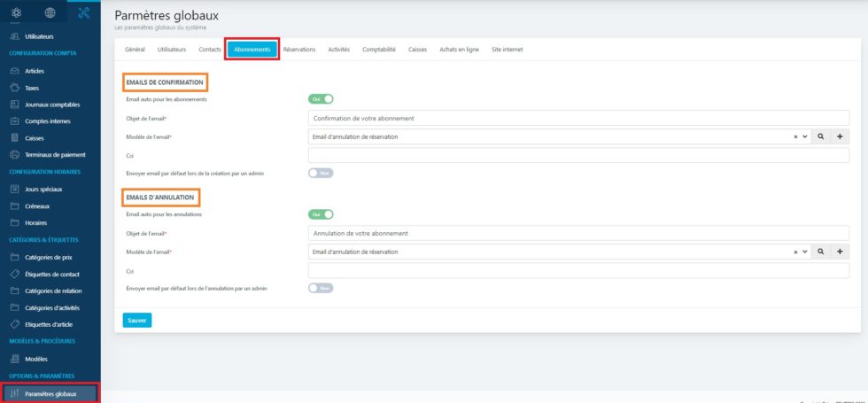Click the tools icon in the sidebar header

pos(84,12)
